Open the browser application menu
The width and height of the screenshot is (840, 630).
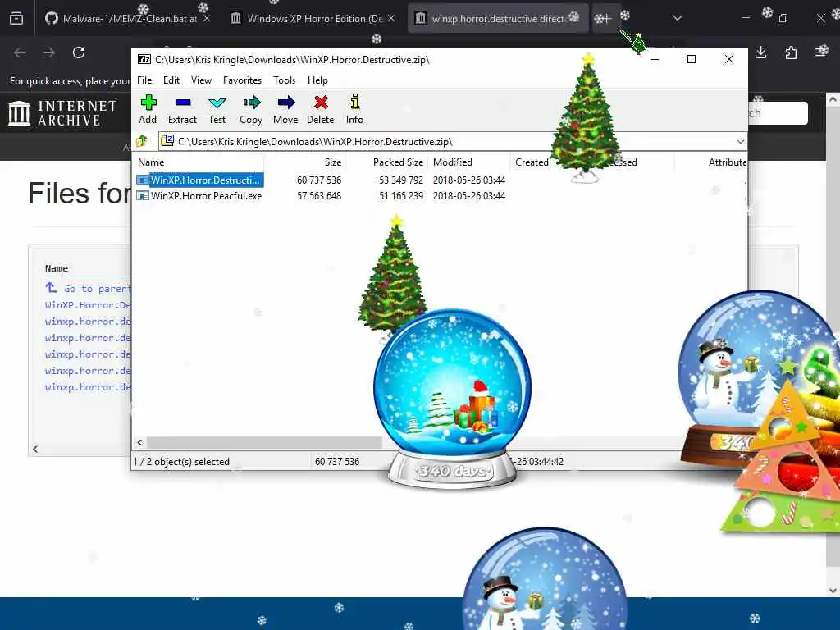pos(821,52)
